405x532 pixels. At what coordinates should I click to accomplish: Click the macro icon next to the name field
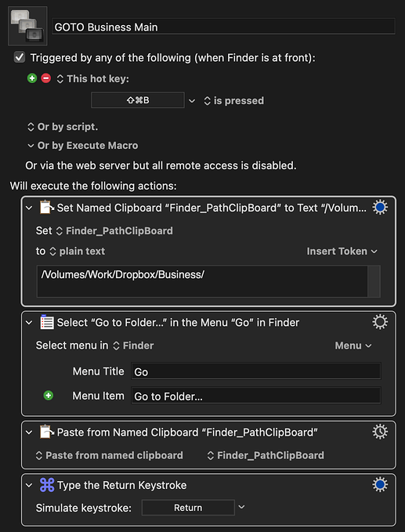click(x=27, y=26)
